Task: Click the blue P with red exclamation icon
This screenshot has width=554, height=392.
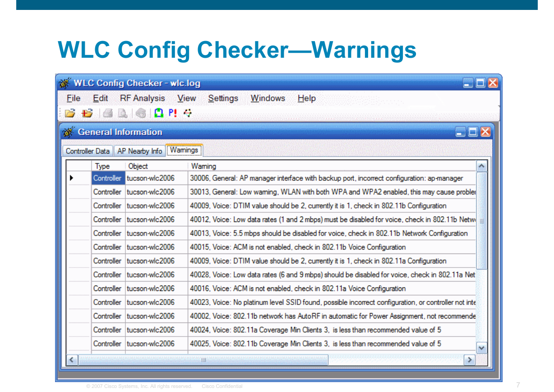Action: coord(173,113)
